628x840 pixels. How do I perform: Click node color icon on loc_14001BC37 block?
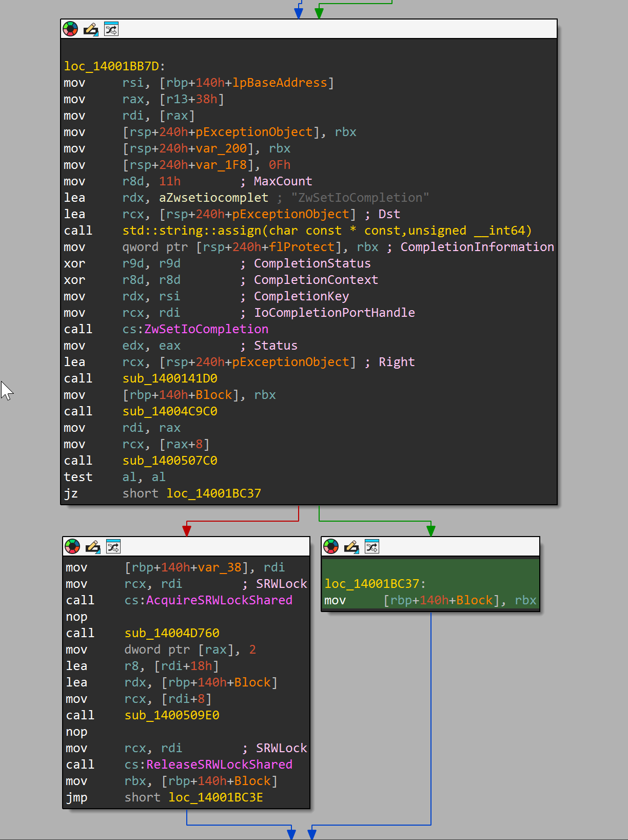(x=331, y=547)
